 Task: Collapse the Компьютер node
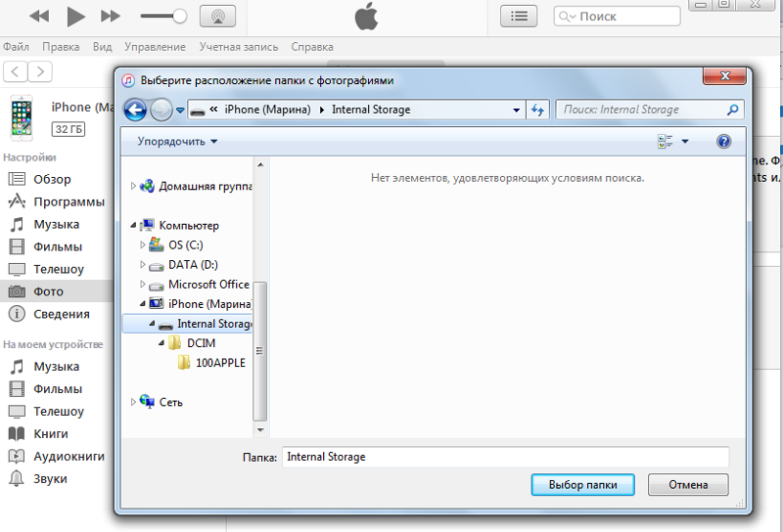133,226
